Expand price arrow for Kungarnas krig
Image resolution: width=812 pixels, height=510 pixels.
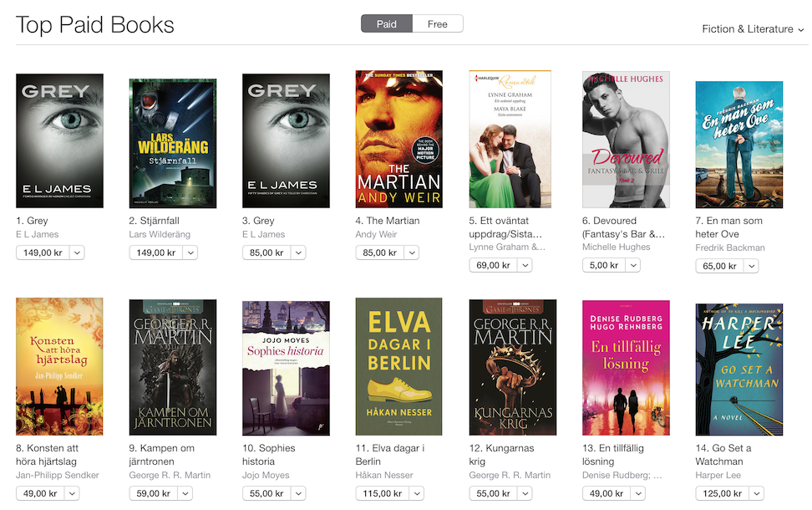(525, 493)
